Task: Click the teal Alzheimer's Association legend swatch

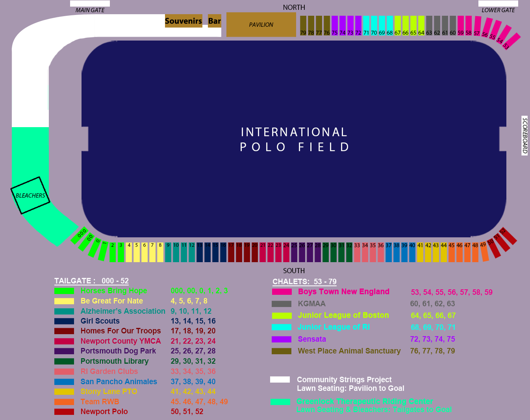Action: (64, 311)
